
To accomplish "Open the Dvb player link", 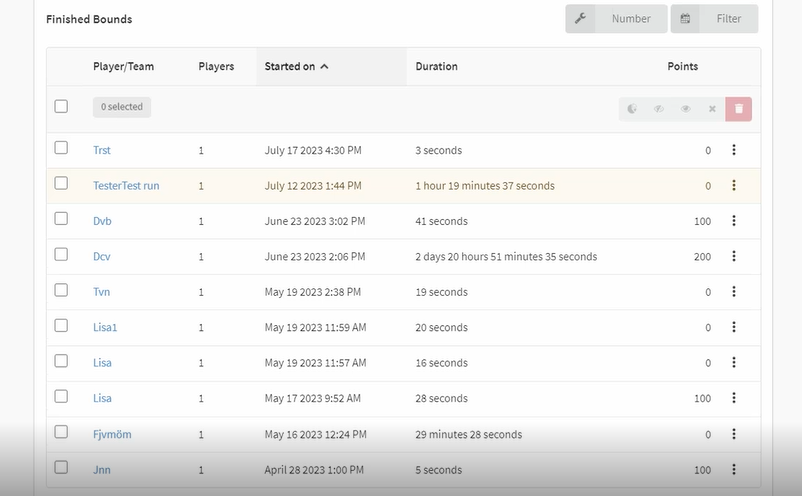I will click(102, 221).
